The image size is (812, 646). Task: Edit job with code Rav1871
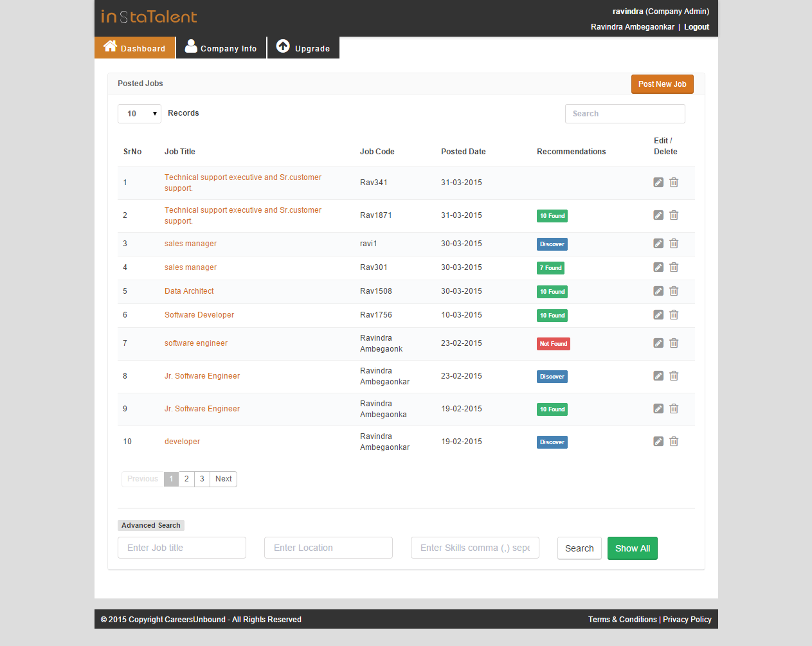(x=658, y=215)
